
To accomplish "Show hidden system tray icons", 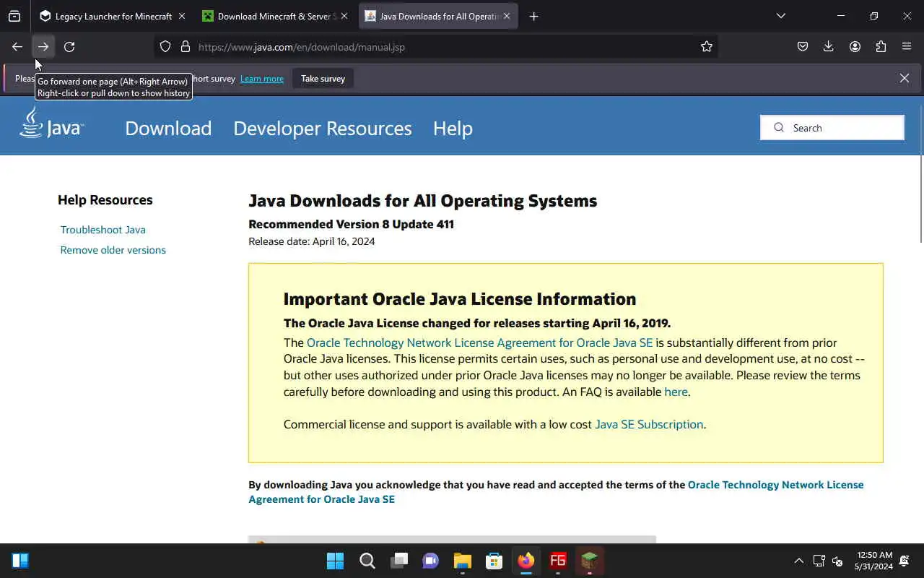I will 798,561.
